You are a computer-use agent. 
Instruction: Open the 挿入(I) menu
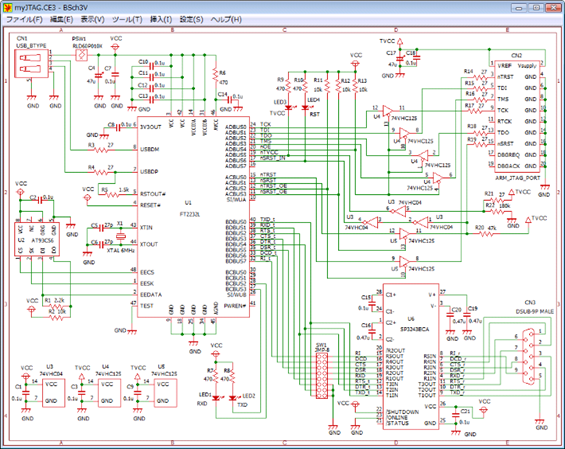pyautogui.click(x=161, y=19)
